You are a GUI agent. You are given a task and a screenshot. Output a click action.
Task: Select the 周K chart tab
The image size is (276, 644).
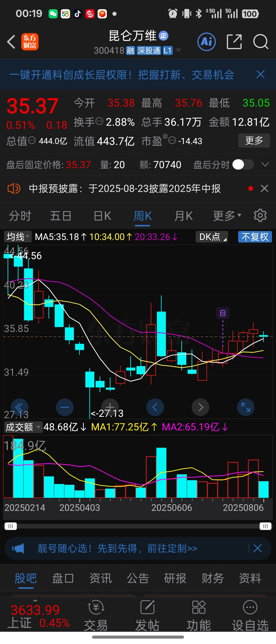[x=143, y=216]
